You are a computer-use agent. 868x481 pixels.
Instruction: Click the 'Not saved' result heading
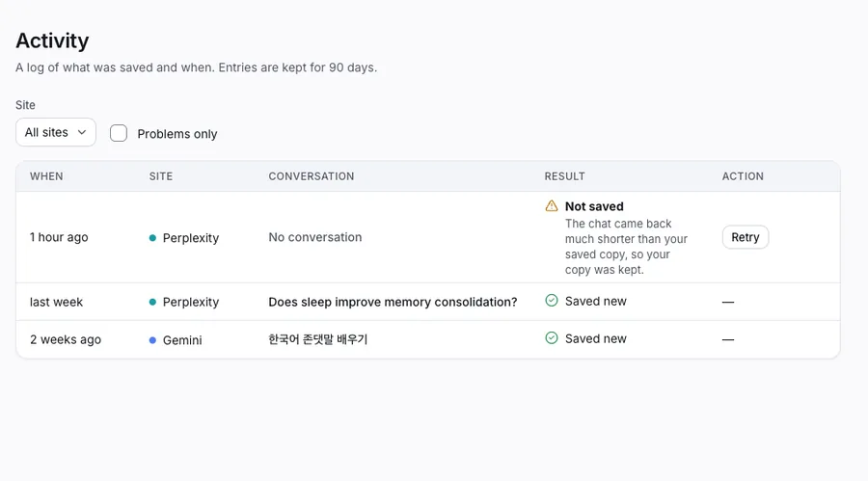[x=594, y=206]
